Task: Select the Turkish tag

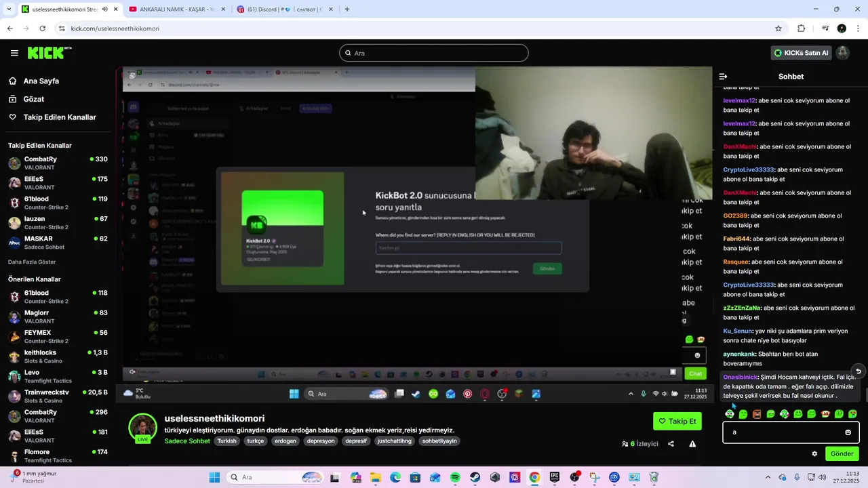Action: [x=227, y=441]
